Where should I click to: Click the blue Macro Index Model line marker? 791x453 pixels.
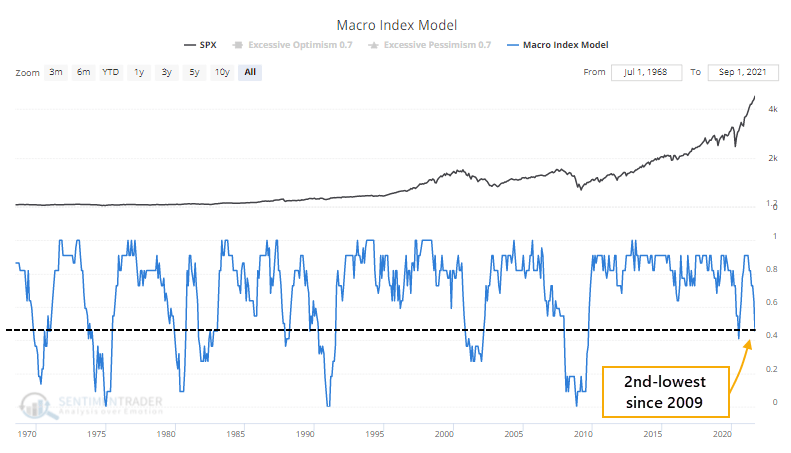pos(513,45)
